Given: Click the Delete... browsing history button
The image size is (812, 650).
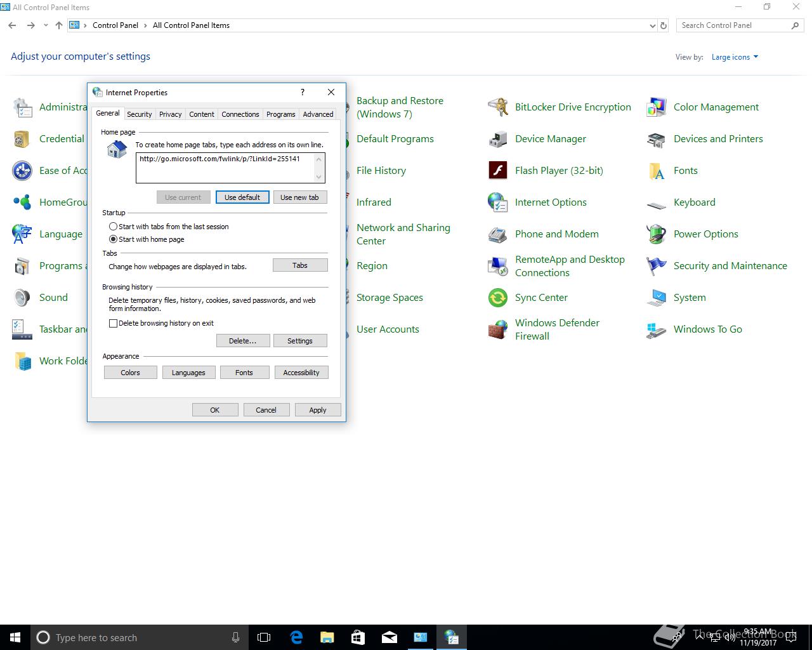Looking at the screenshot, I should click(x=243, y=341).
